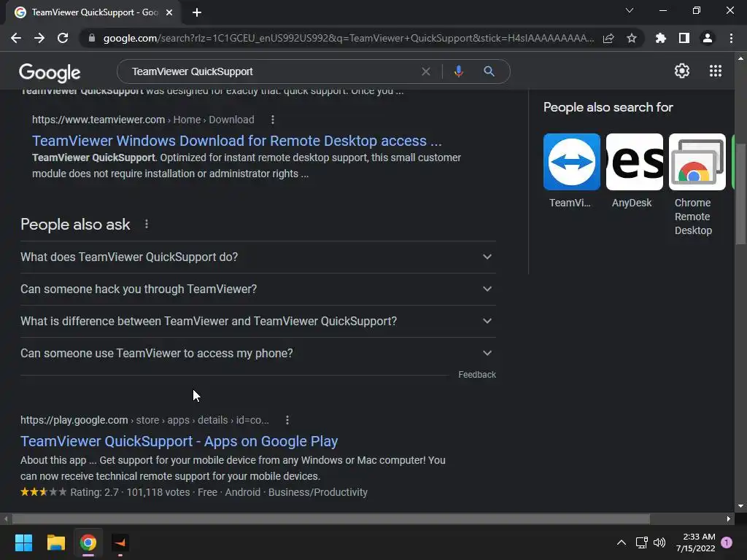Reload the current page
The height and width of the screenshot is (560, 747).
pos(63,38)
